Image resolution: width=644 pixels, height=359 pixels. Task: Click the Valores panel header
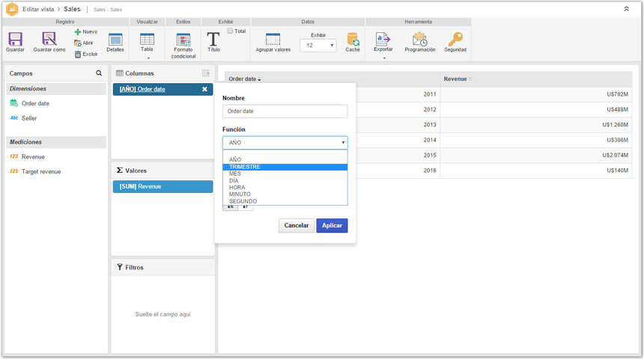[x=163, y=171]
